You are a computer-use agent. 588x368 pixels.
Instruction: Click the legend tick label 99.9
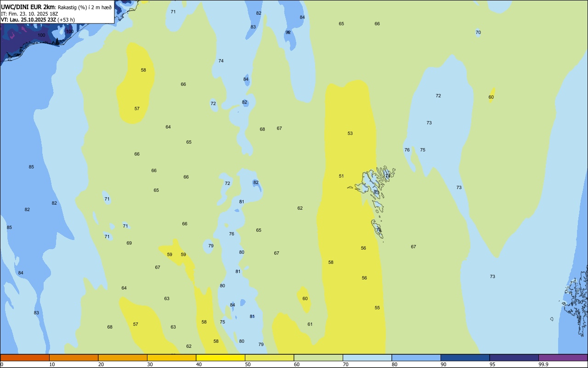click(543, 364)
